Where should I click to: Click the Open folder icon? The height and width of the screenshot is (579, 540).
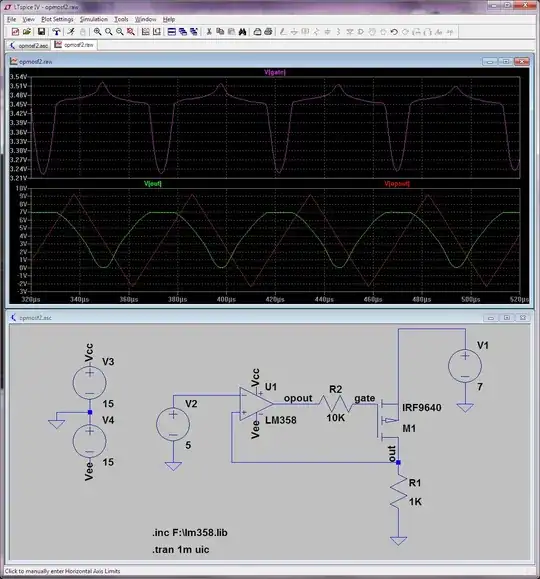27,32
